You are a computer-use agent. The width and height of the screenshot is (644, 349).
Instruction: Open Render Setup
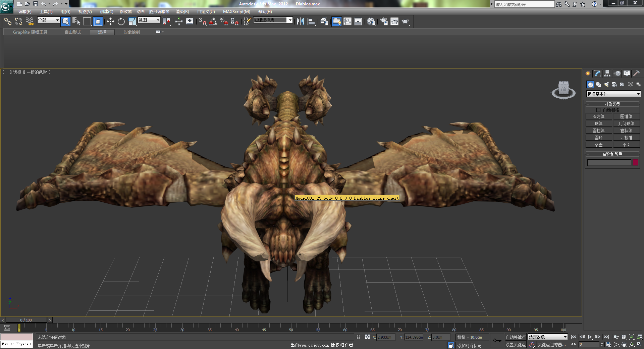tap(383, 21)
